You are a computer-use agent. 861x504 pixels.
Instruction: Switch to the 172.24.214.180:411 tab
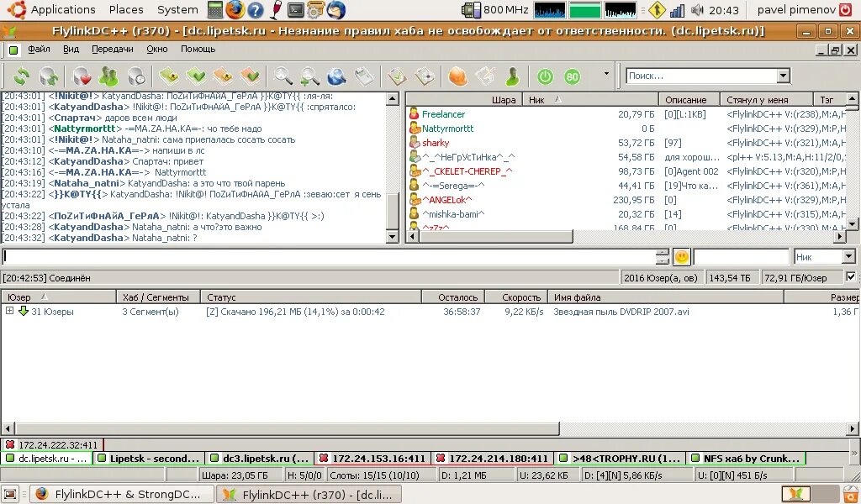click(x=492, y=458)
